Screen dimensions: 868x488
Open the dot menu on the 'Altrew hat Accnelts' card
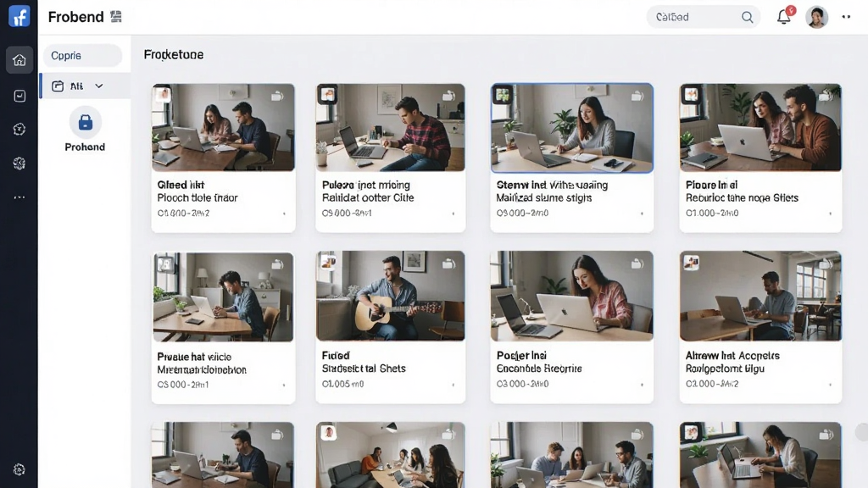[830, 385]
